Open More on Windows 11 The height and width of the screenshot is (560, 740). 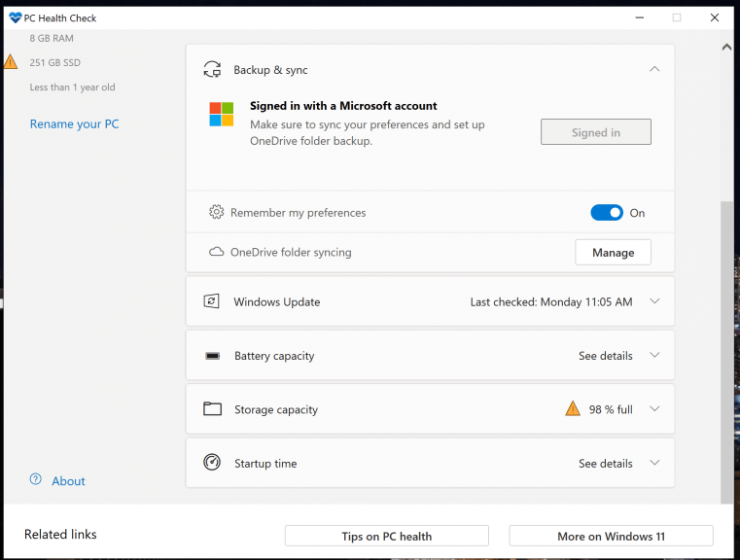[612, 536]
